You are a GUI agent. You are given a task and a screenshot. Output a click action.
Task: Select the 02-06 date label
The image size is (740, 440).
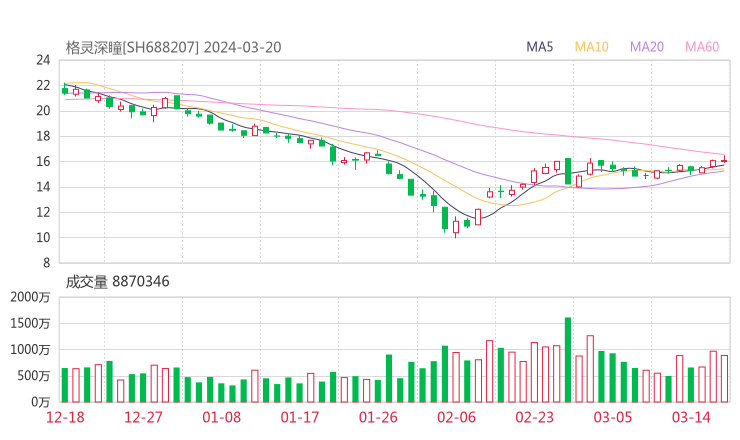click(456, 417)
